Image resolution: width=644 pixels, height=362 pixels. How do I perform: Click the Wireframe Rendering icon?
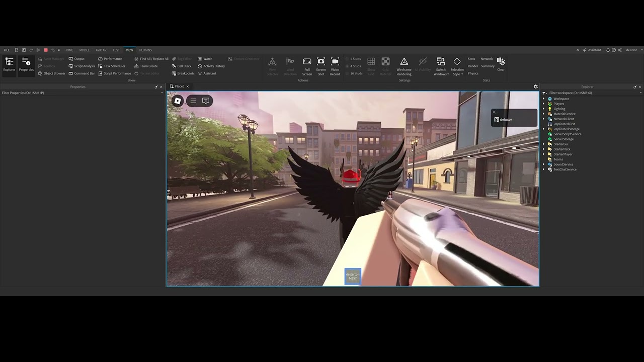[404, 62]
